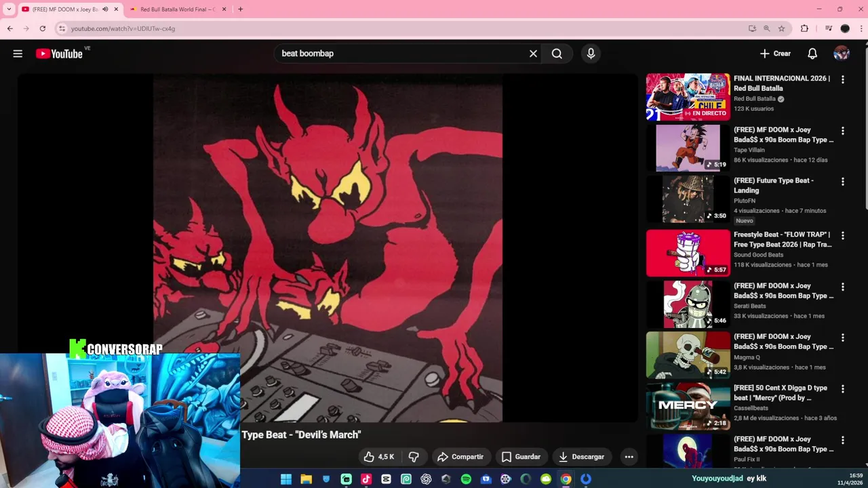Open Red Bull Batalla live thumbnail
868x488 pixels.
tap(688, 97)
